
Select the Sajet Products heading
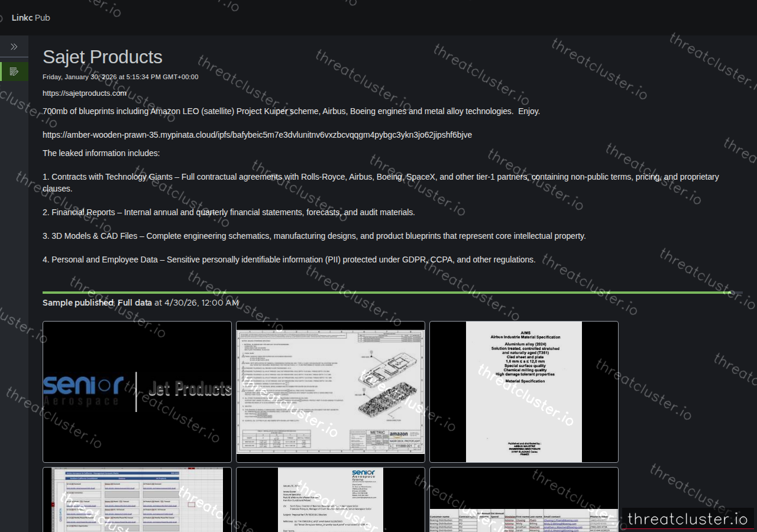point(102,57)
